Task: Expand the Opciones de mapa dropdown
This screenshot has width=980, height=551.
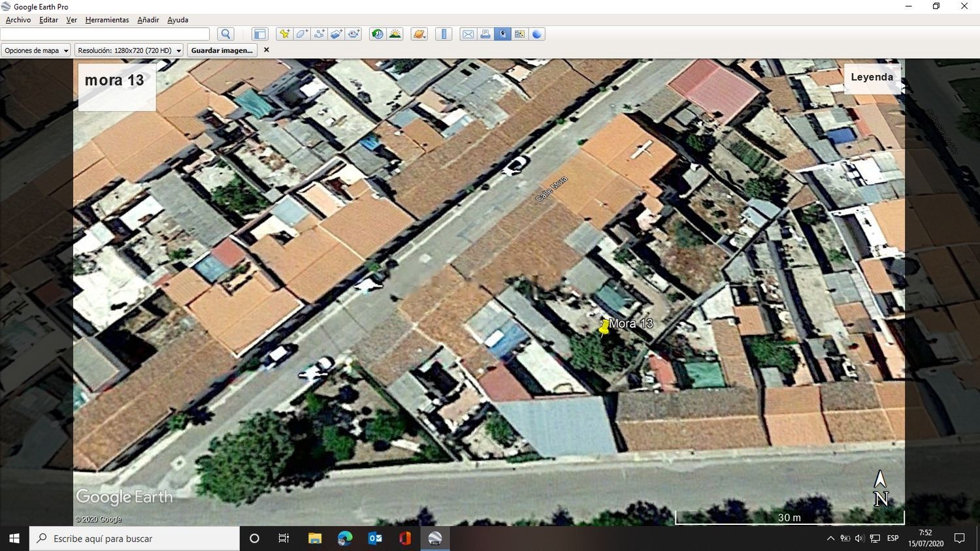Action: [x=36, y=50]
